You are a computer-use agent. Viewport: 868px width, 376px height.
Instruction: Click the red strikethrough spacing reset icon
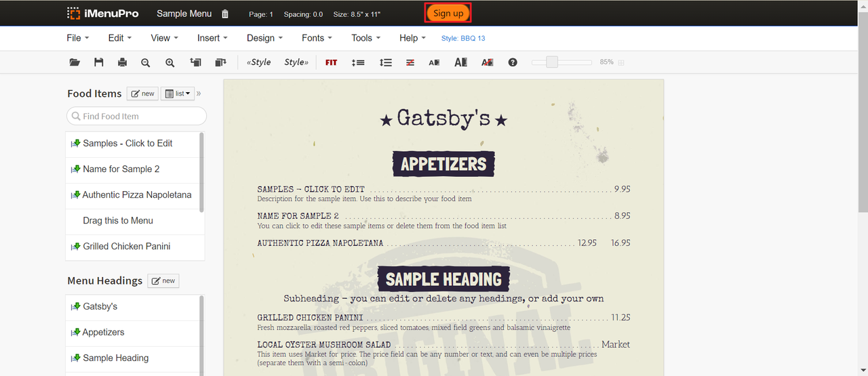(410, 62)
